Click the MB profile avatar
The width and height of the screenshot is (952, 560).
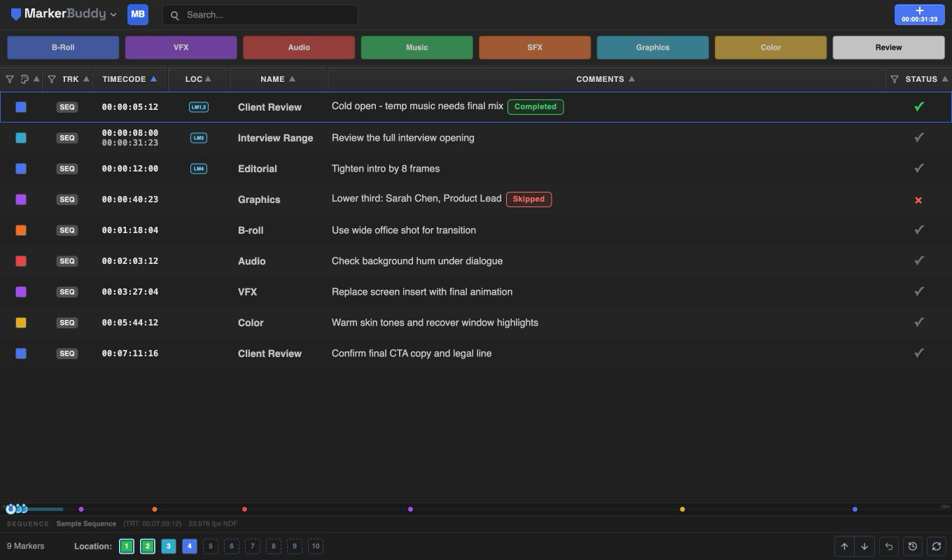click(x=138, y=14)
